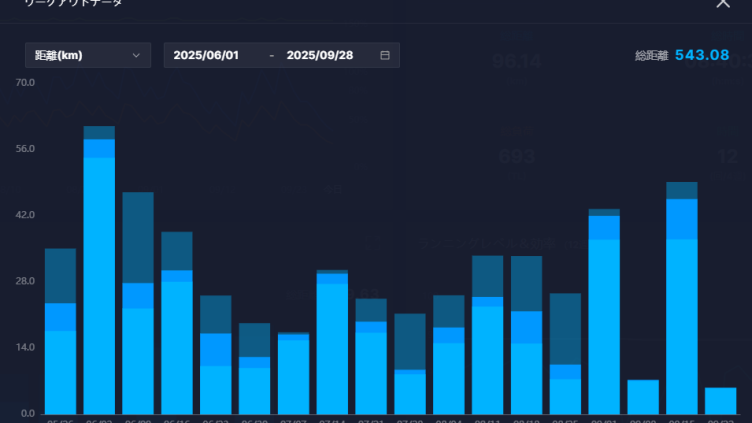The image size is (752, 423).
Task: Click the total distance value 543.08
Action: 702,55
